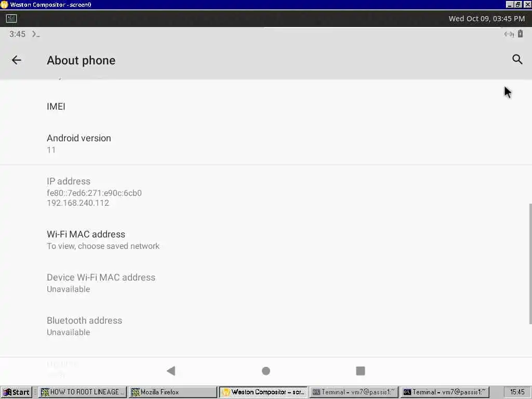
Task: Click the fe80::7ed6:271:e90c:6cb0 address text
Action: pyautogui.click(x=95, y=193)
